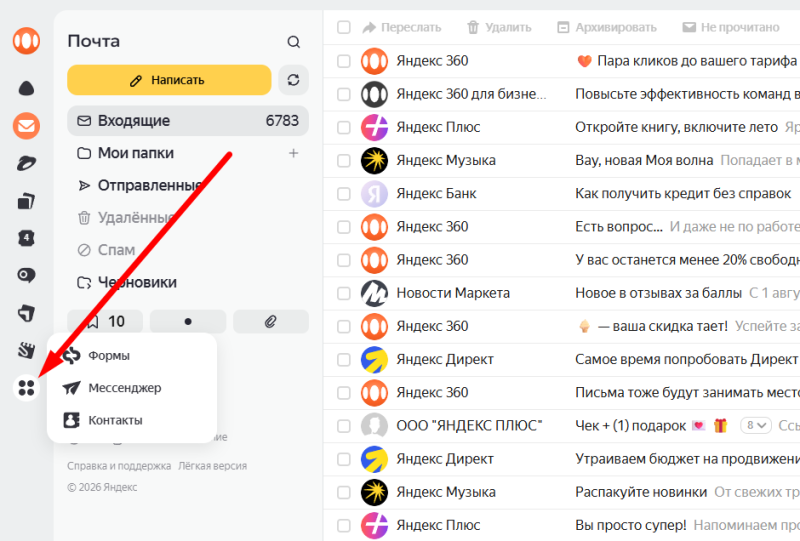Open the ваша скидка тает! email
The width and height of the screenshot is (800, 541).
[x=561, y=327]
